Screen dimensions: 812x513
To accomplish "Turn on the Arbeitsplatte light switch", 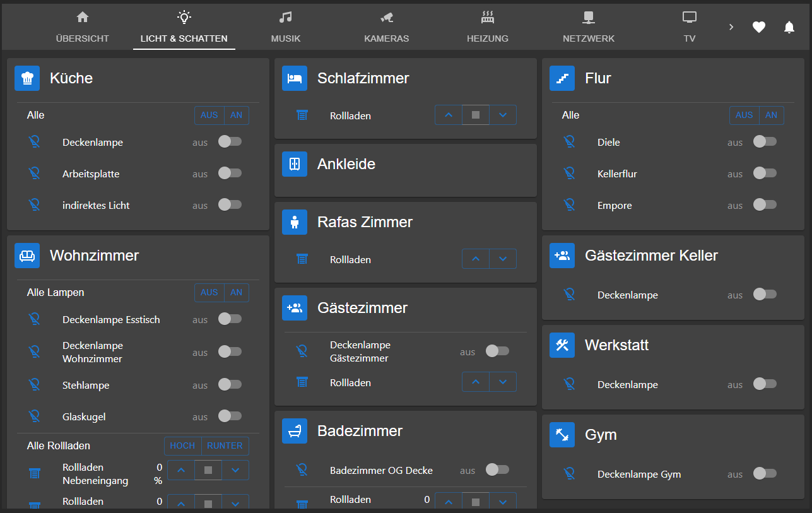I will [230, 173].
